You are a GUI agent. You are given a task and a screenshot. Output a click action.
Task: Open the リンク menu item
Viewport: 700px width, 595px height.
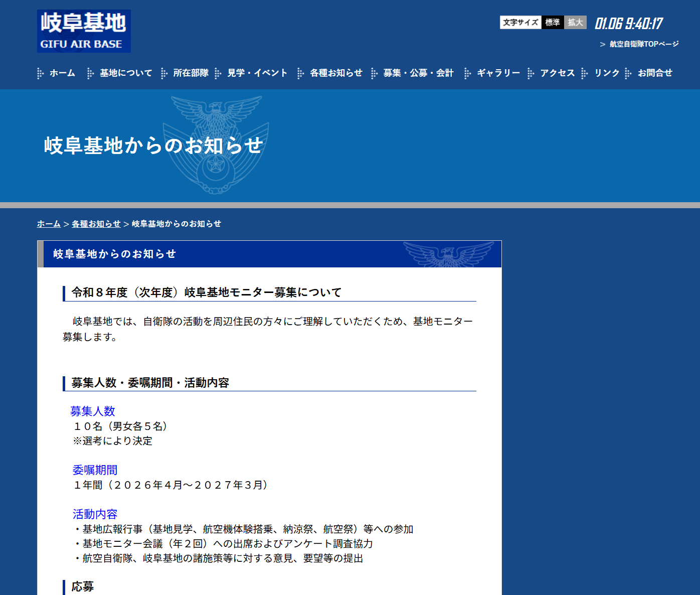607,73
